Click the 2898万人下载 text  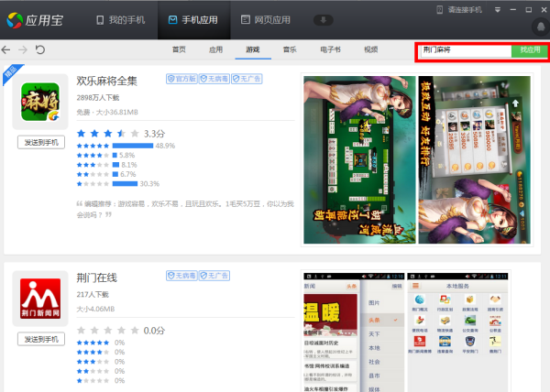(98, 98)
